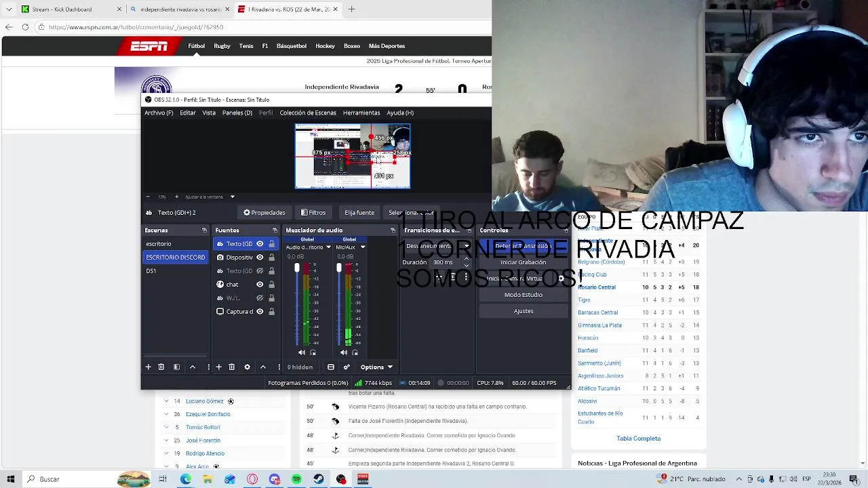Open Tabla Completa link
The height and width of the screenshot is (488, 868).
(x=638, y=439)
